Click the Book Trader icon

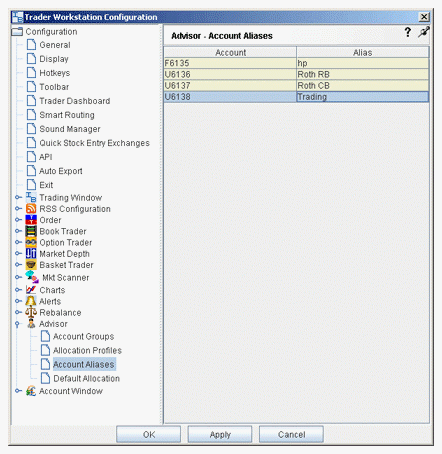(31, 231)
